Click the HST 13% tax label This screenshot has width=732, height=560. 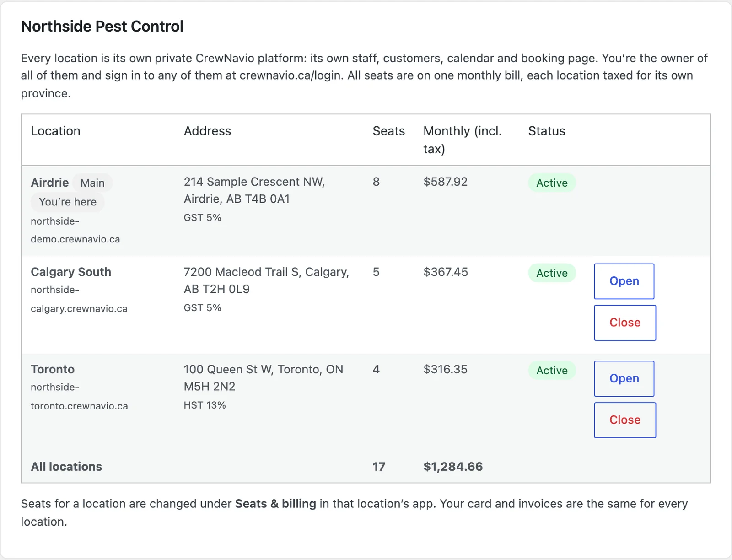pos(205,405)
